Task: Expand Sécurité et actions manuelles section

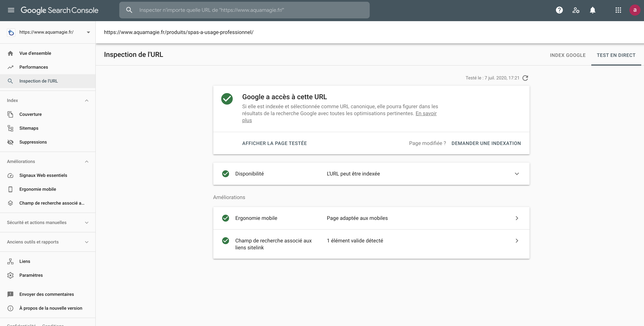Action: click(87, 222)
